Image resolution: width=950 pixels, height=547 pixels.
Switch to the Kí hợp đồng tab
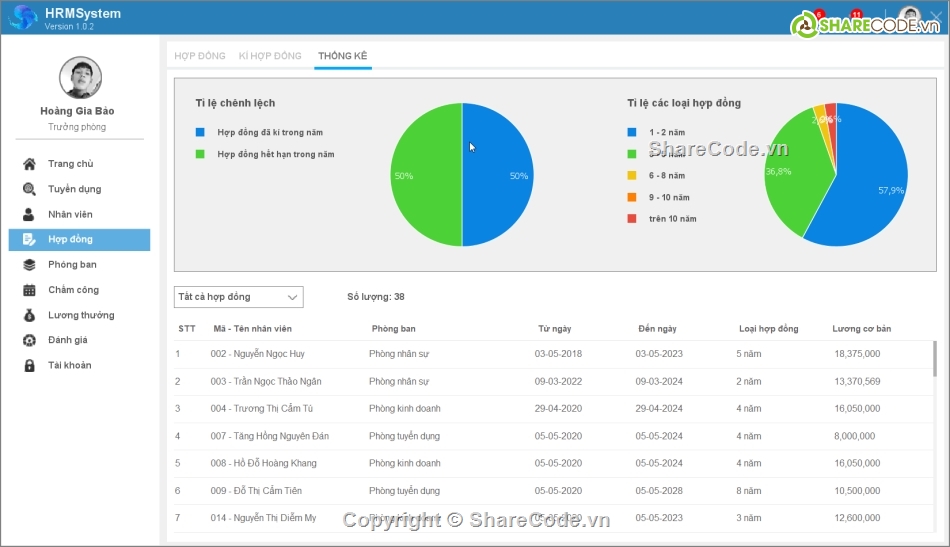[x=270, y=56]
